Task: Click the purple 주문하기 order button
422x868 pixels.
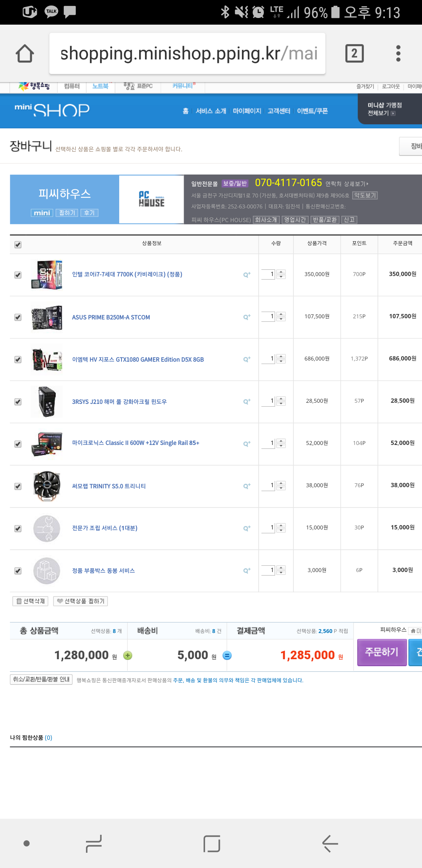Action: (x=382, y=652)
